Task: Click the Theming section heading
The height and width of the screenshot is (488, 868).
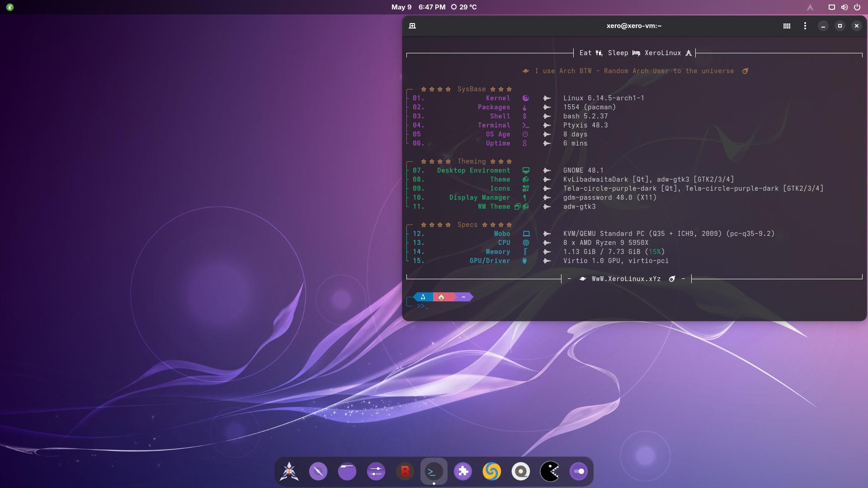Action: coord(471,161)
